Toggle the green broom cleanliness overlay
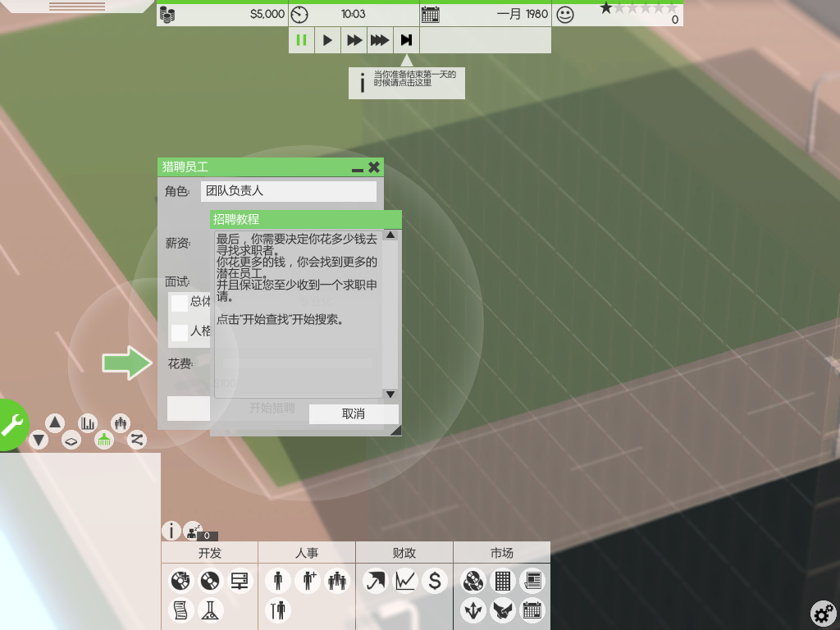840x630 pixels. click(104, 441)
